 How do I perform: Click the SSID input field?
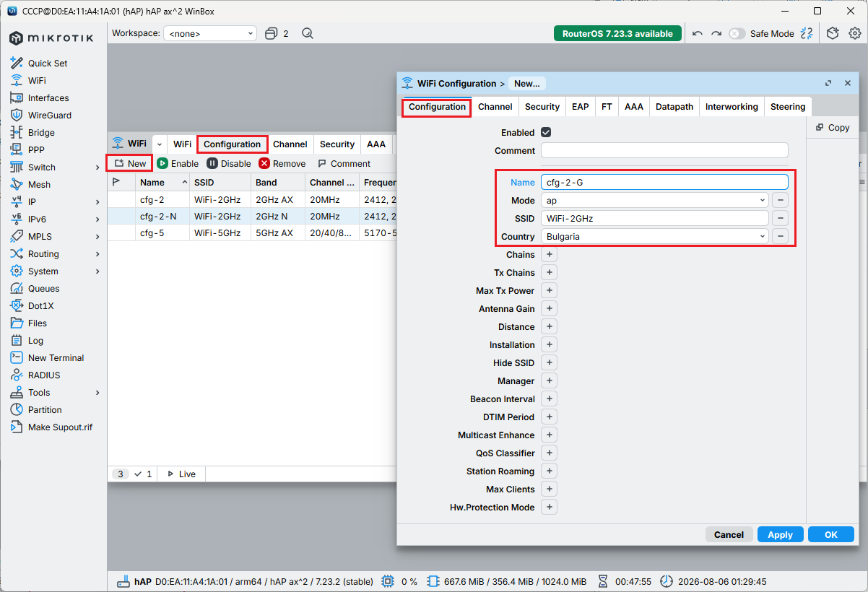coord(654,218)
